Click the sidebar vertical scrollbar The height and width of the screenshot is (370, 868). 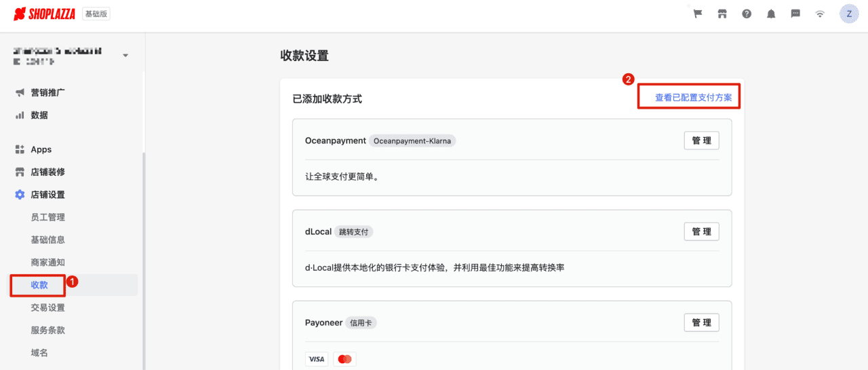tap(143, 261)
